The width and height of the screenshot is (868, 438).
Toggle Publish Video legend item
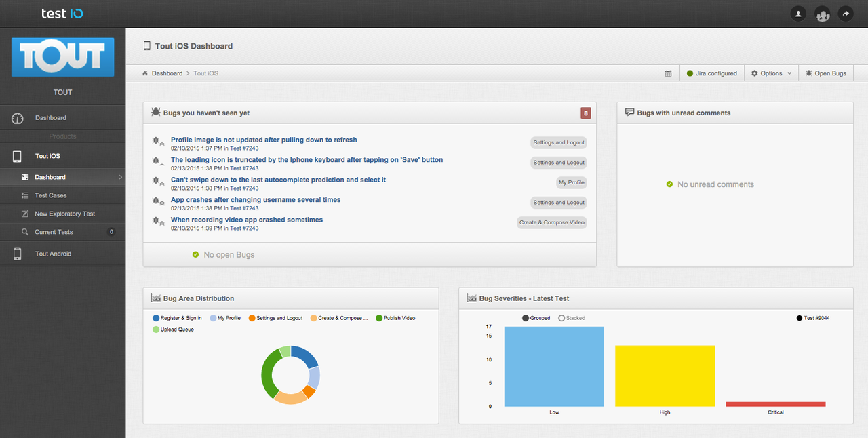pos(395,318)
